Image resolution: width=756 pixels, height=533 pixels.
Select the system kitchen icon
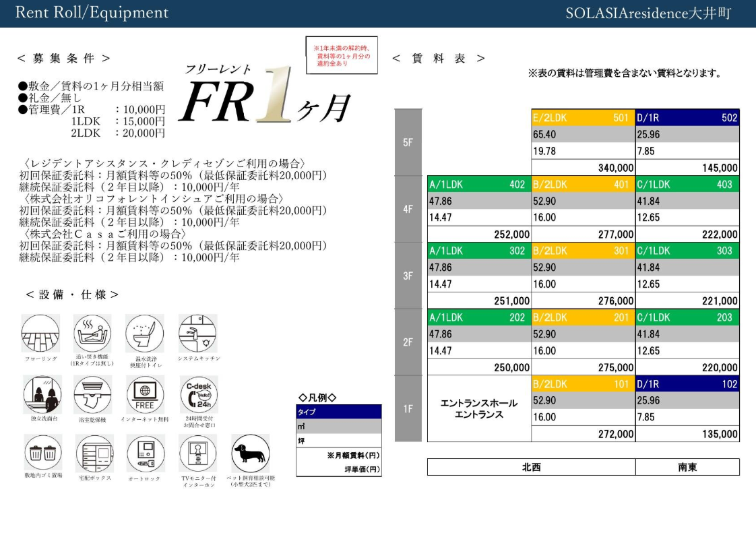click(197, 333)
